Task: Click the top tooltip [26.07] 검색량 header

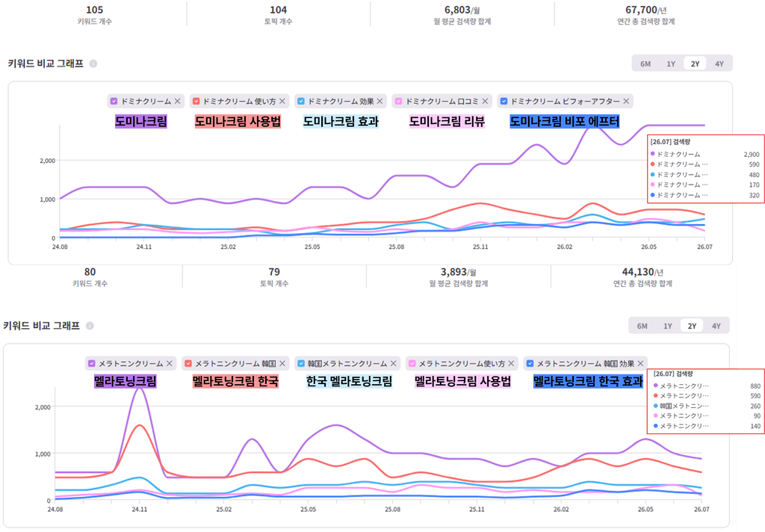Action: pos(670,141)
